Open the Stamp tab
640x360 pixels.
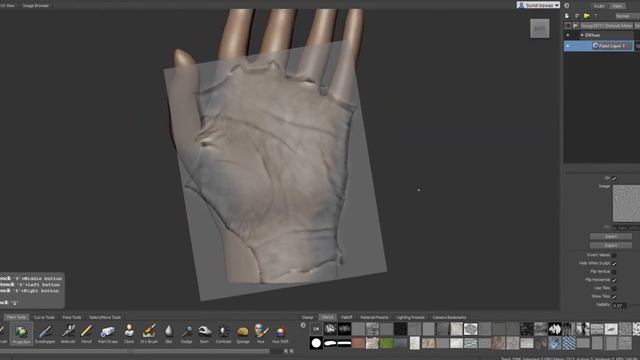click(308, 317)
